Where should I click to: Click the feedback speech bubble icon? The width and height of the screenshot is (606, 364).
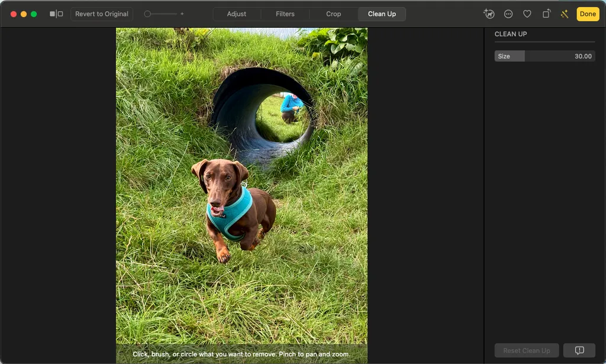click(579, 350)
